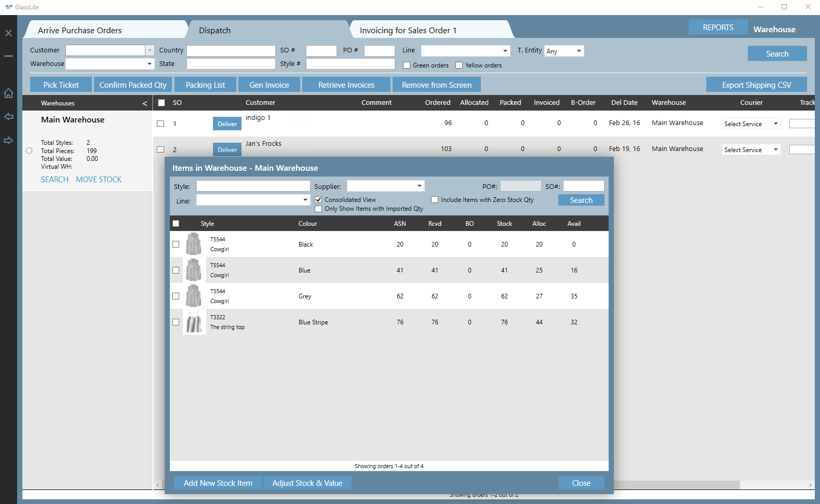Click the MOVE STOCK link
Screen dimensions: 820x504
click(x=99, y=179)
